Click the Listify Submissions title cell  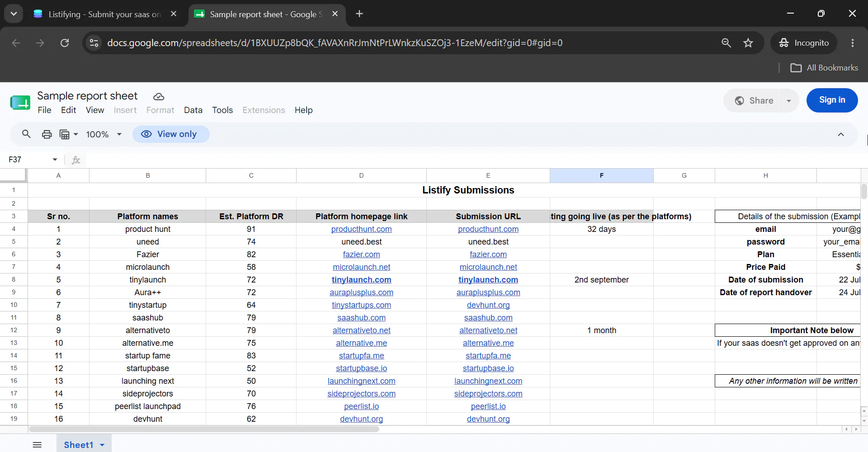coord(468,190)
